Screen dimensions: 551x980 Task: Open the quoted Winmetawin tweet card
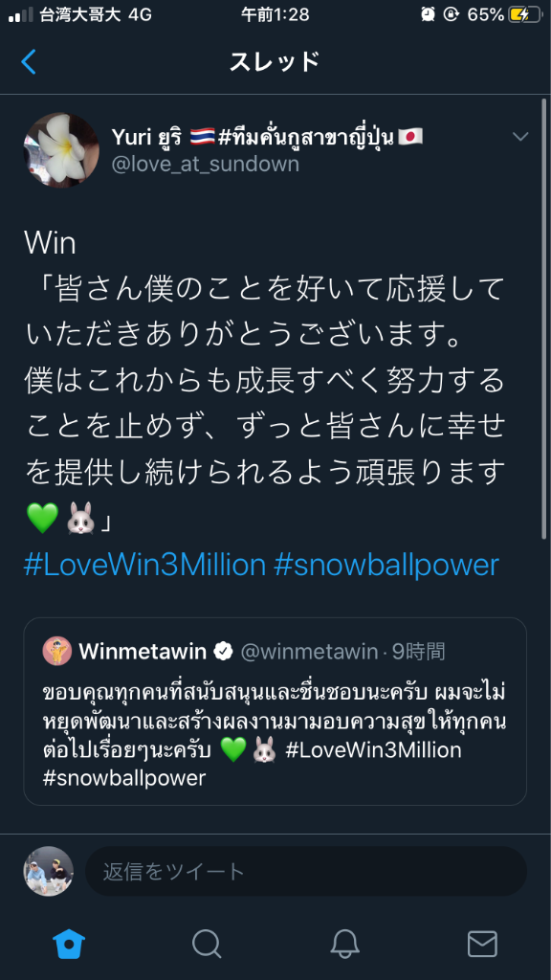(275, 711)
